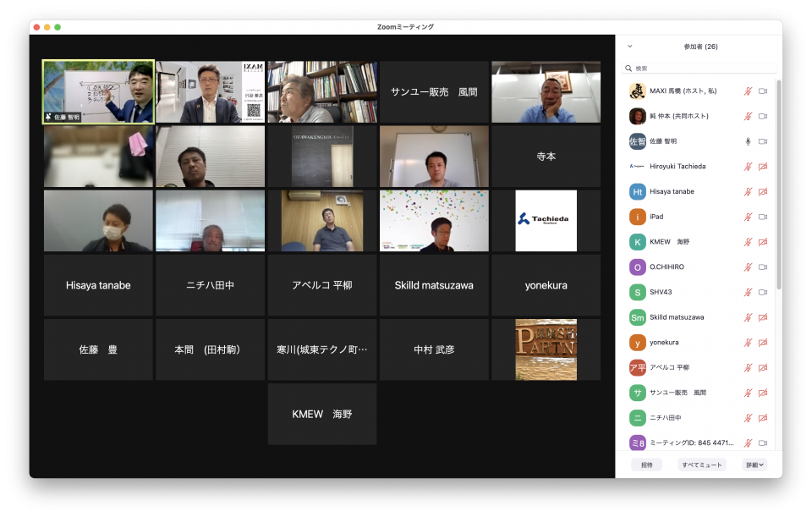Image resolution: width=812 pixels, height=517 pixels.
Task: Click the すべてミュート button
Action: pyautogui.click(x=701, y=465)
